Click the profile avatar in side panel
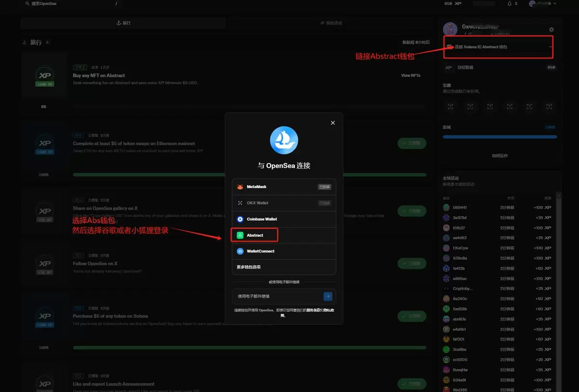 click(x=450, y=29)
